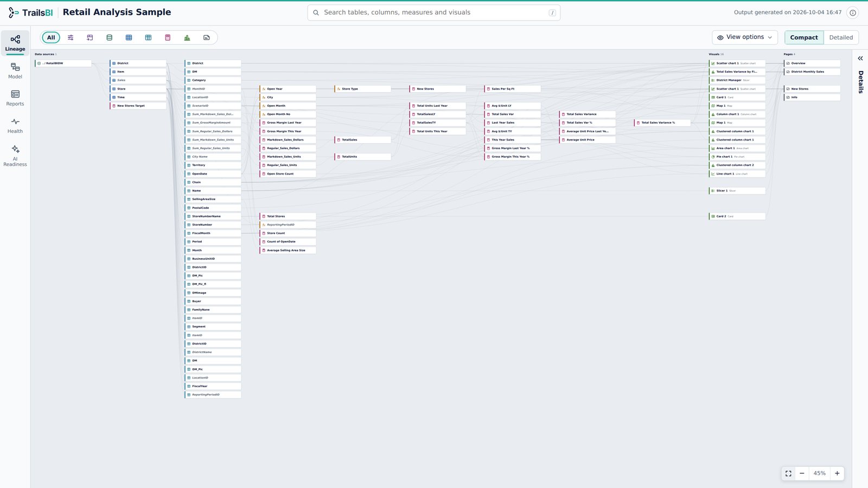Select the Overview page node
The width and height of the screenshot is (868, 488).
812,63
